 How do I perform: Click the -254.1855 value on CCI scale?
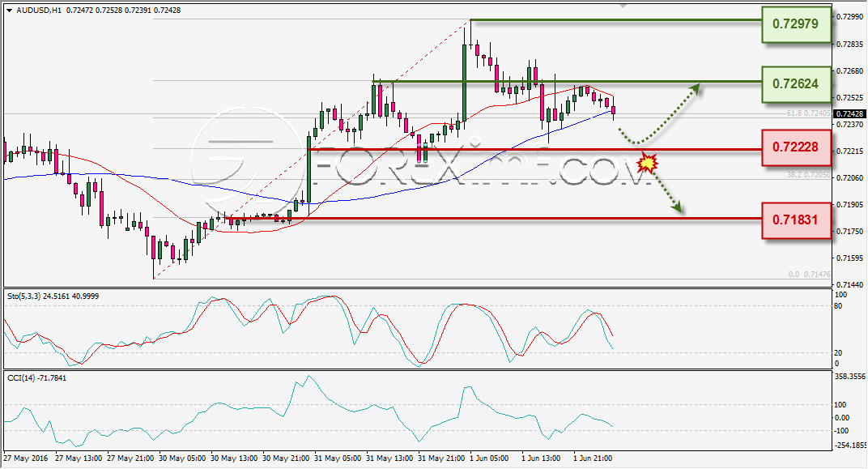(x=850, y=446)
